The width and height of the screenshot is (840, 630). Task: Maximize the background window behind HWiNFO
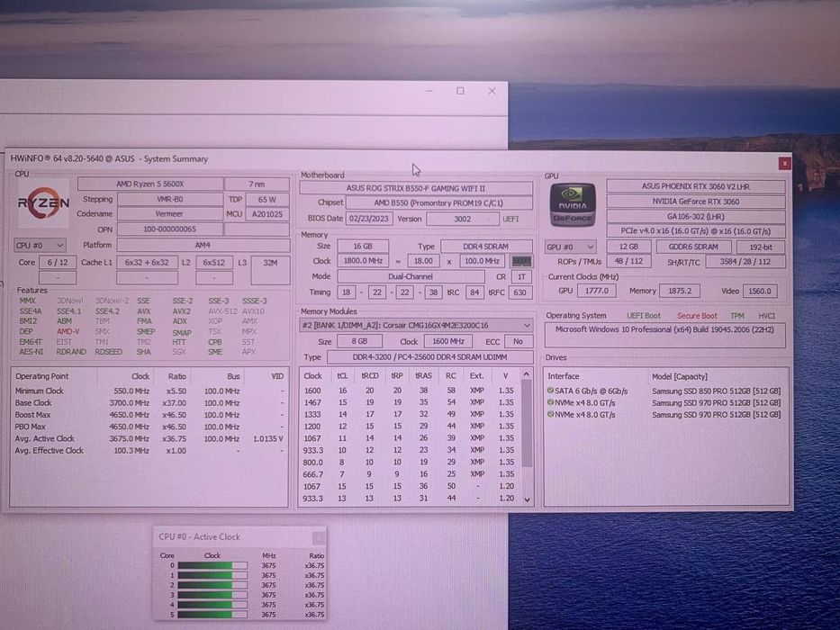(x=460, y=91)
